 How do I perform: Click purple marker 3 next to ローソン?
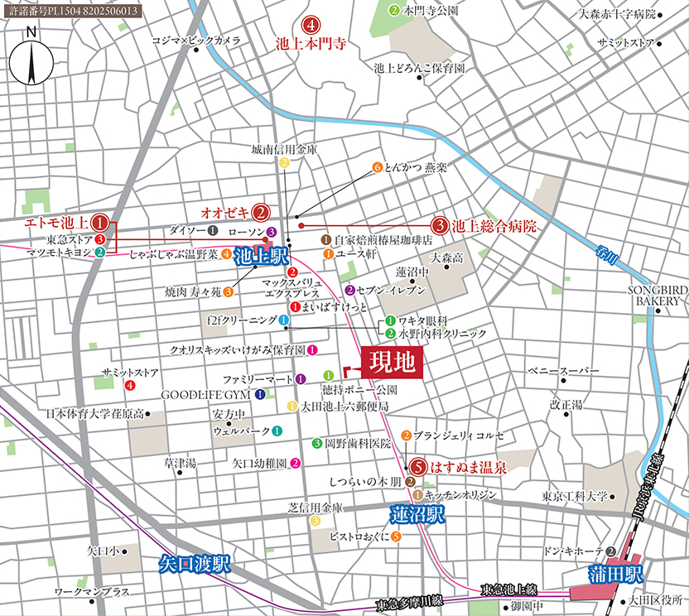click(x=271, y=231)
